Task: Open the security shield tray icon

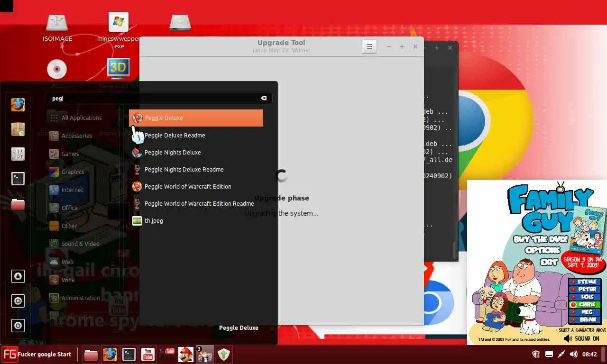Action: click(536, 354)
